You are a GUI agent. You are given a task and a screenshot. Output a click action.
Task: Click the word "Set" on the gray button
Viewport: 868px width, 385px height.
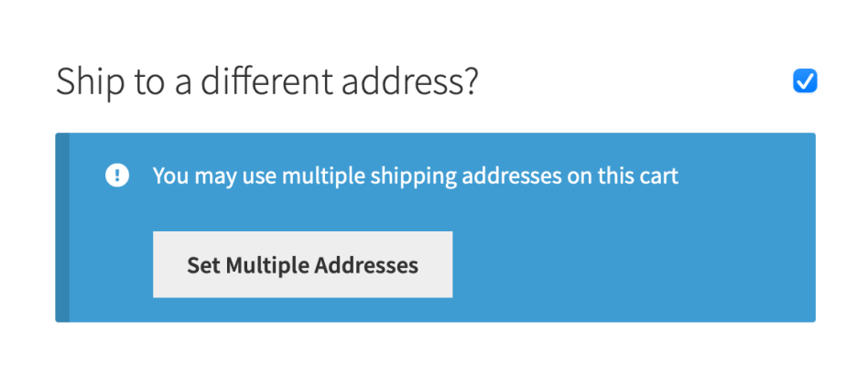click(203, 265)
